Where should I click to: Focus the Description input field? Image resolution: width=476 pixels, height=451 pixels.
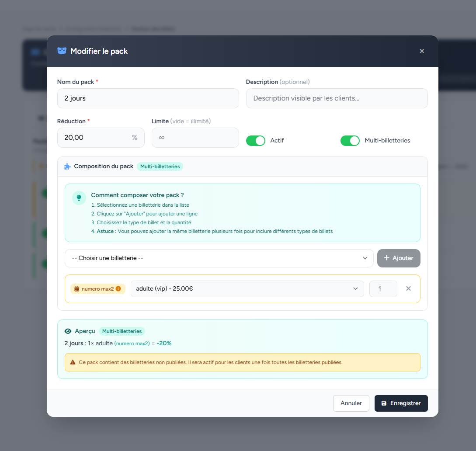pos(337,98)
